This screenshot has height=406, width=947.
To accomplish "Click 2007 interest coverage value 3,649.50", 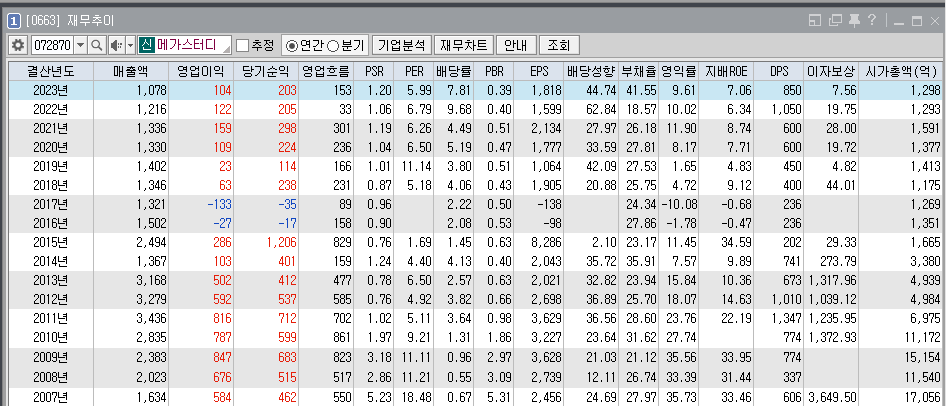I will point(832,398).
